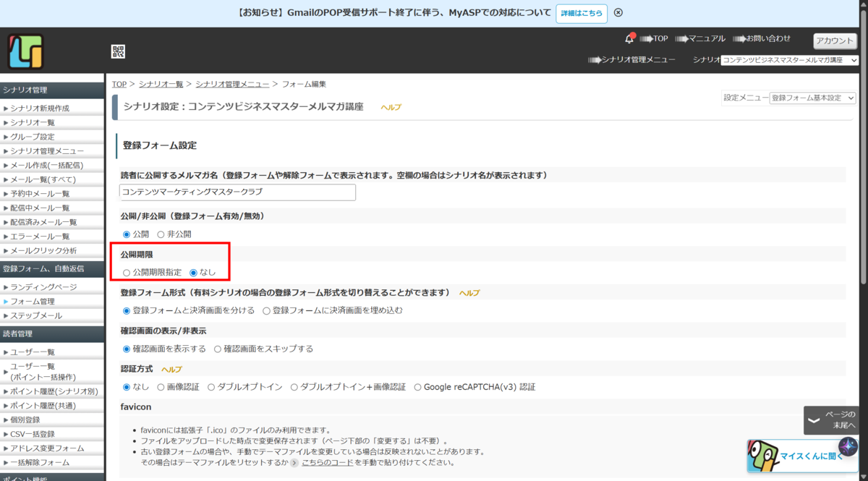
Task: Select 確認画面をスキップする radio
Action: 218,349
